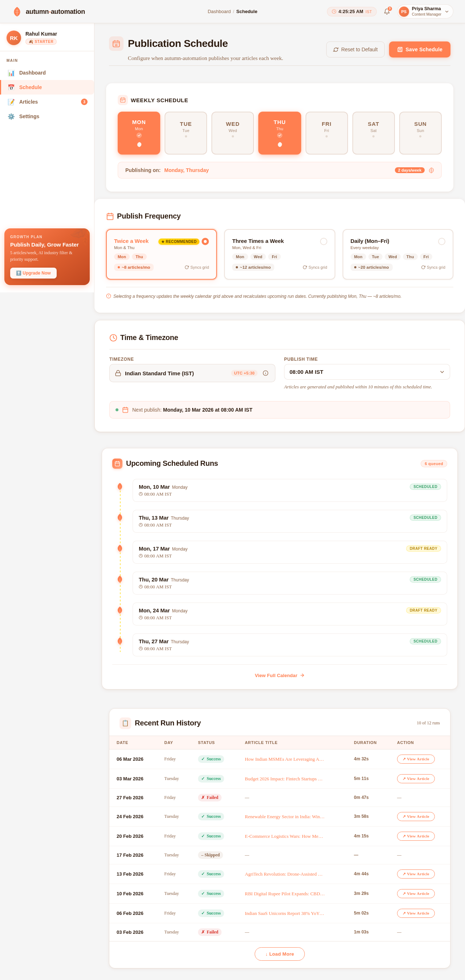
Task: Go to Dashboard in the breadcrumb
Action: coord(219,11)
